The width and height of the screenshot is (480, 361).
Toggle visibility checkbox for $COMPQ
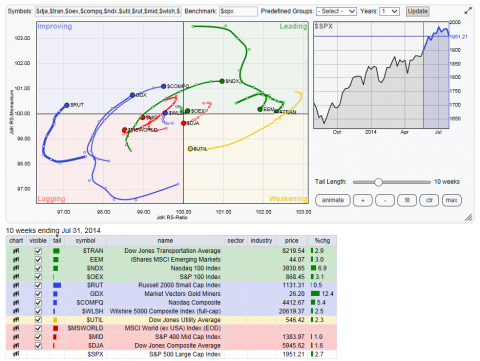click(38, 303)
